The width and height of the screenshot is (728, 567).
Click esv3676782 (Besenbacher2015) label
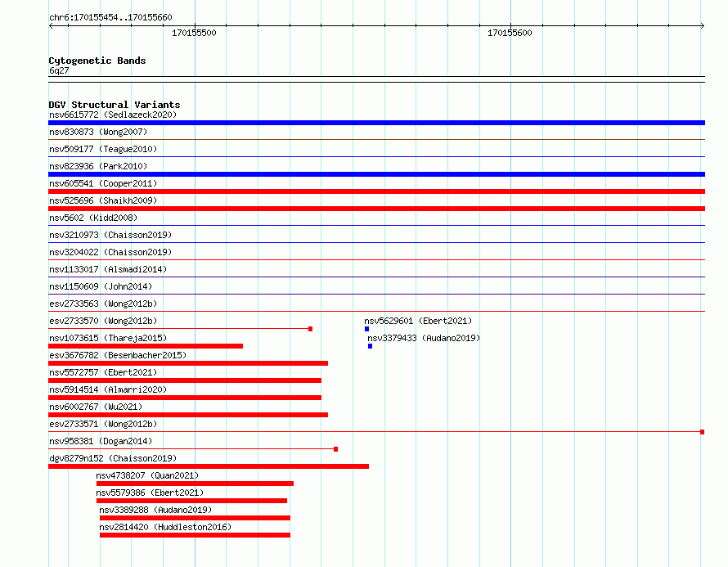(x=118, y=355)
